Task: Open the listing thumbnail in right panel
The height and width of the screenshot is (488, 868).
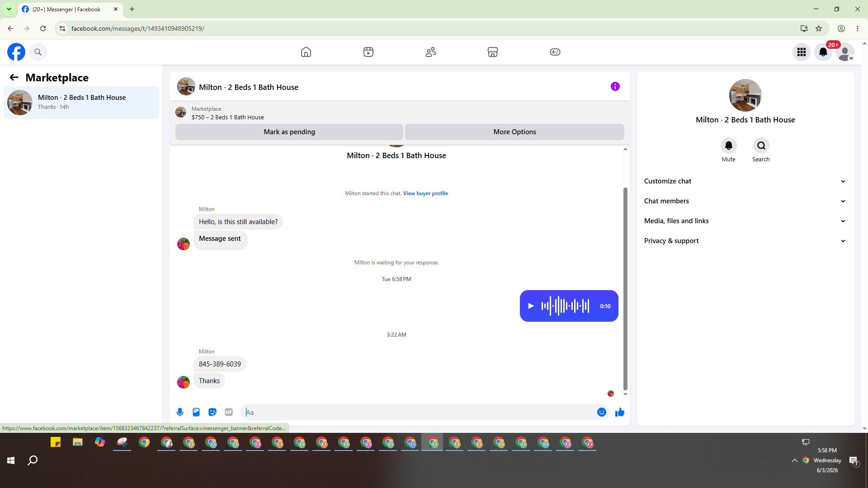Action: point(745,95)
